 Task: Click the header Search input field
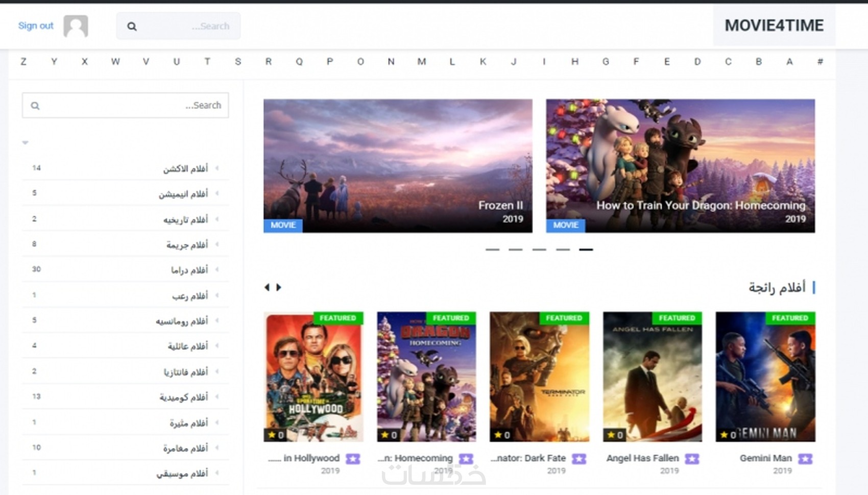pyautogui.click(x=178, y=26)
